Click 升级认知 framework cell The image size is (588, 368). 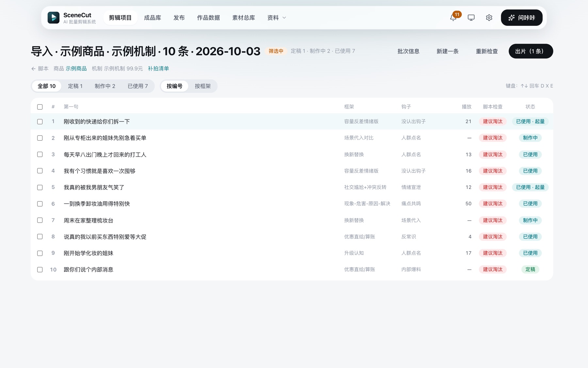coord(354,253)
